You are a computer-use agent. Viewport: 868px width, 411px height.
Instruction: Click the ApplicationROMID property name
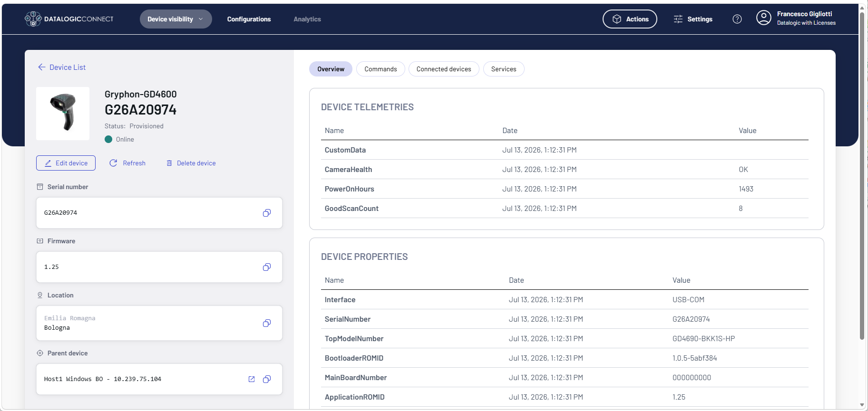tap(355, 397)
